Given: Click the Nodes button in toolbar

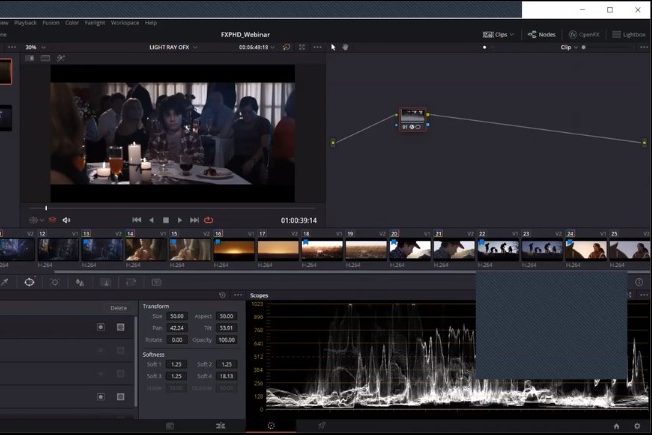Looking at the screenshot, I should pyautogui.click(x=541, y=34).
